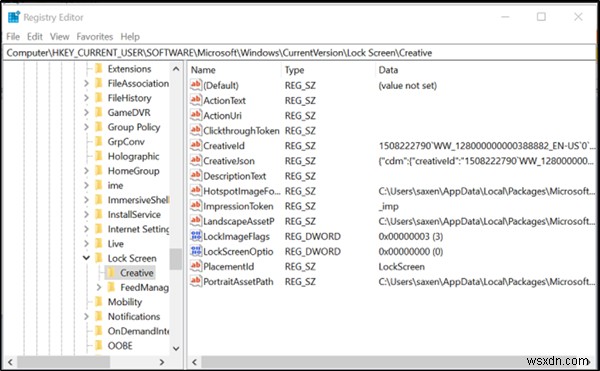Expand the FileHistory key
This screenshot has width=600, height=371.
[86, 98]
